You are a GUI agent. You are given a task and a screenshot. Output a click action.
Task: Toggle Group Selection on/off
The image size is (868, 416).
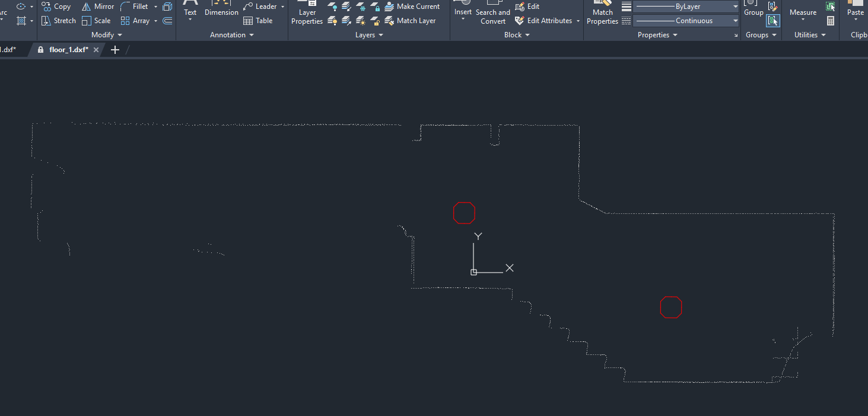click(x=772, y=21)
